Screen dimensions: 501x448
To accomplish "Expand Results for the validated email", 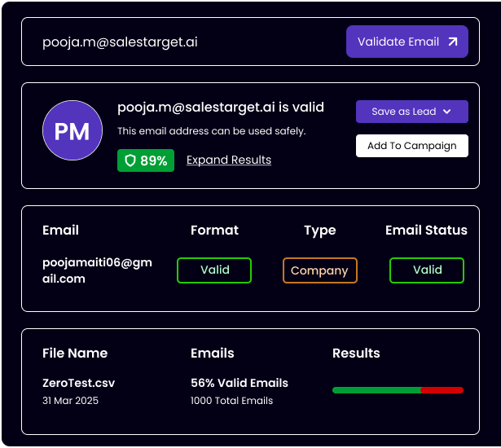I will [x=229, y=160].
